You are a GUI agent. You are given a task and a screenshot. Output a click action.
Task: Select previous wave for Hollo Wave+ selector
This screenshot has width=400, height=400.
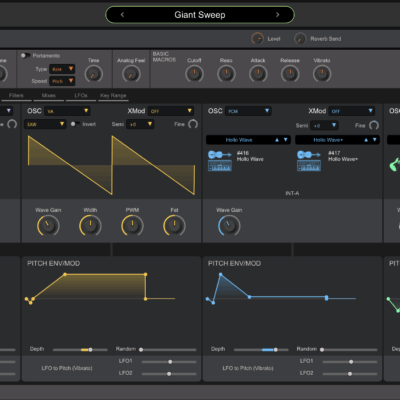pos(366,140)
